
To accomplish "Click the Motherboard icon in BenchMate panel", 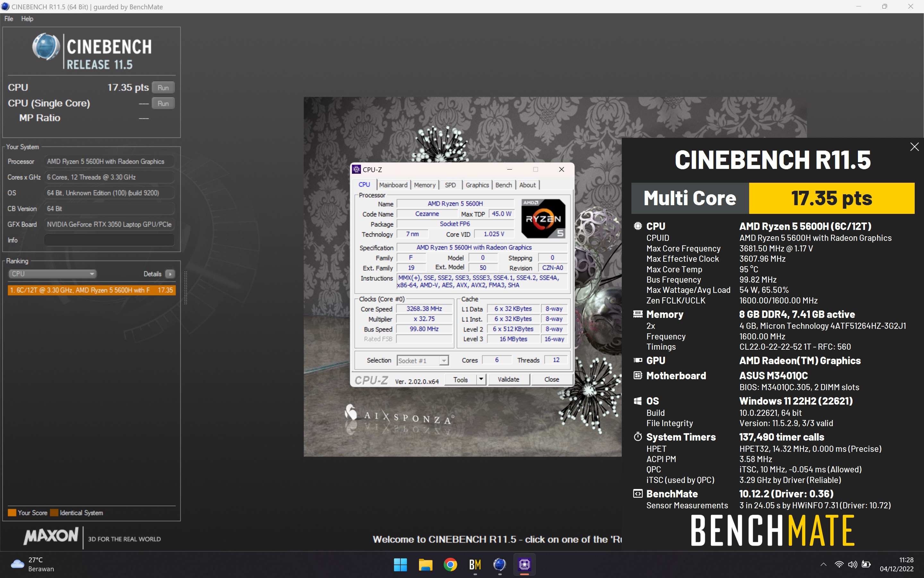I will pyautogui.click(x=637, y=375).
